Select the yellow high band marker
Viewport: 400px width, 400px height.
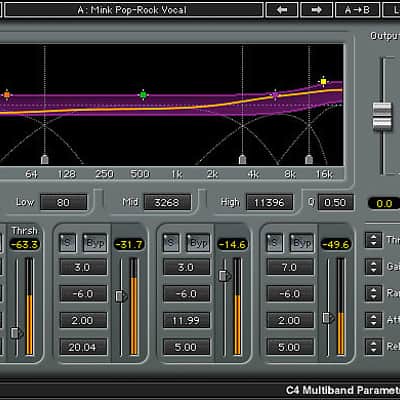323,81
